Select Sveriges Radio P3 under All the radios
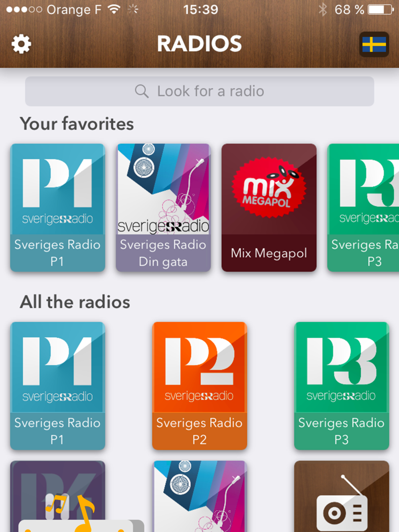The image size is (399, 532). tap(342, 386)
